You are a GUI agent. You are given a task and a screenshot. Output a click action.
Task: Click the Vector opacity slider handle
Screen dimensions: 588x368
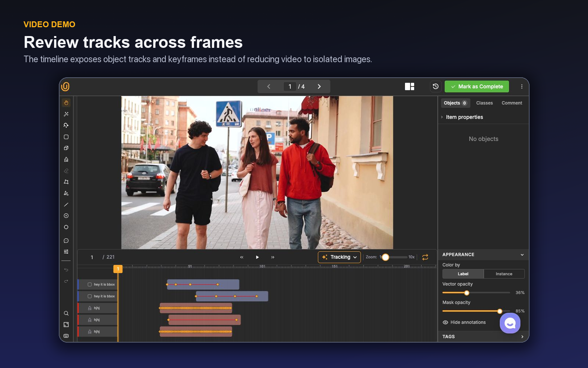coord(467,293)
